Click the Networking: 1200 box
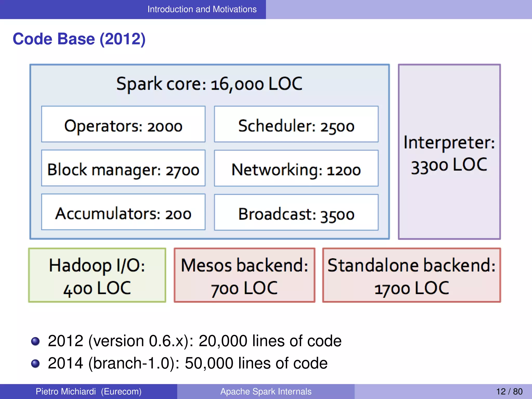 pyautogui.click(x=296, y=168)
